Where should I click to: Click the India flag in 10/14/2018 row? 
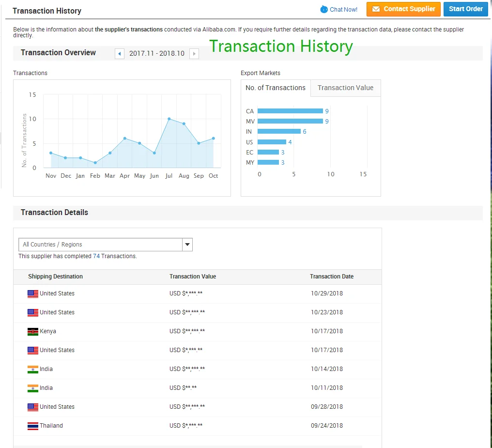tap(33, 370)
